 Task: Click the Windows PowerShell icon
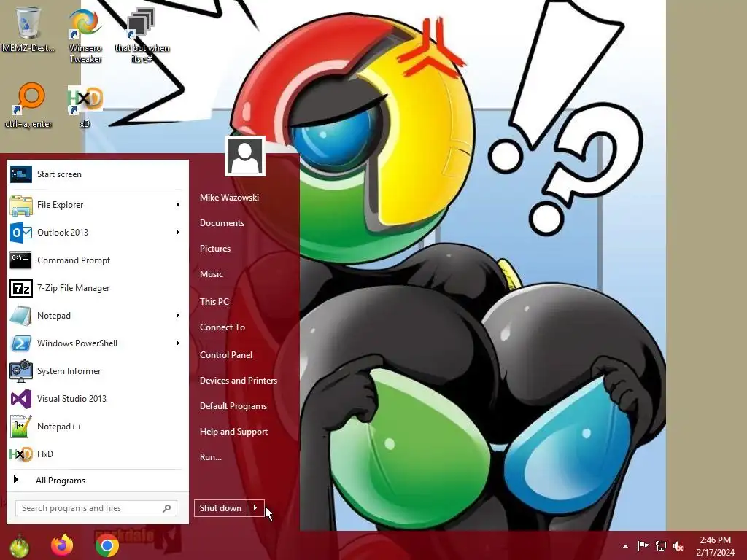(21, 343)
